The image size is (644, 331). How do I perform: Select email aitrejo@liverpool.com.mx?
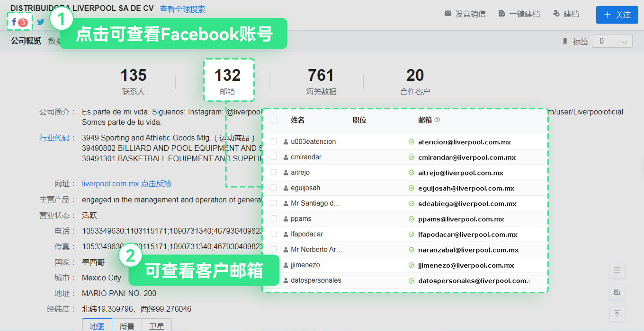coord(461,173)
